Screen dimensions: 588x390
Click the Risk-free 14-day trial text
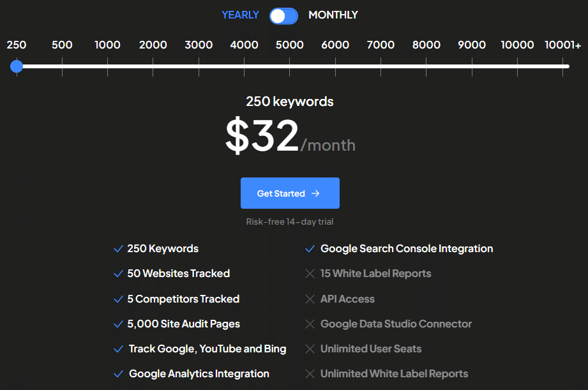coord(290,221)
